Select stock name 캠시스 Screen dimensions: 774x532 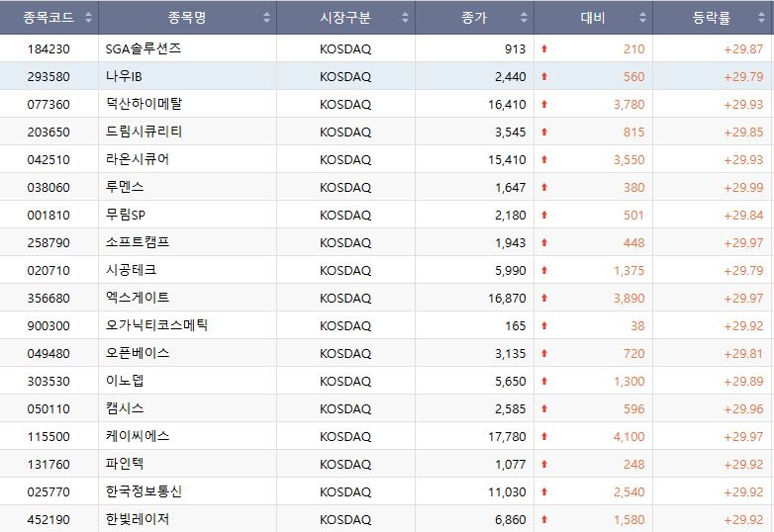(125, 408)
